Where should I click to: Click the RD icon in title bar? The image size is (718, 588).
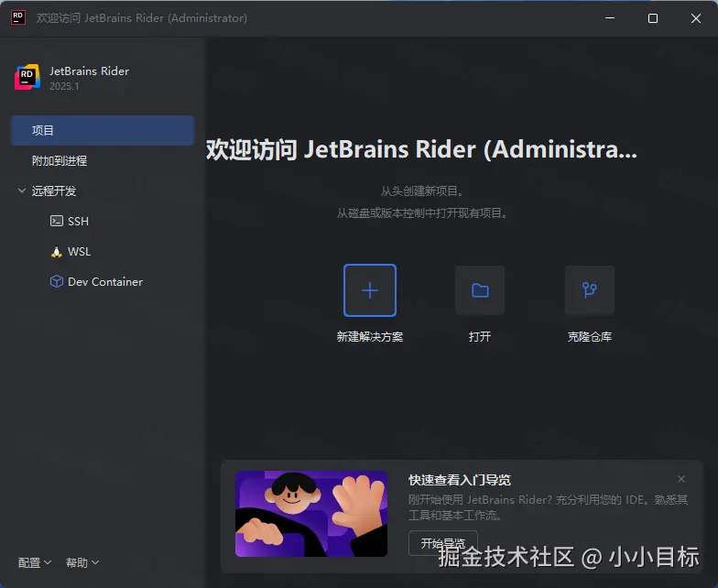click(x=18, y=18)
